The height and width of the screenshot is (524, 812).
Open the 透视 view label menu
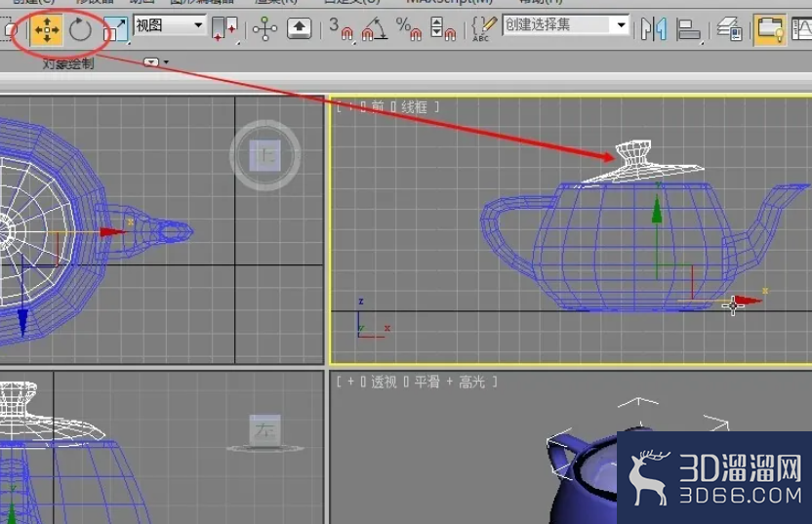coord(384,383)
